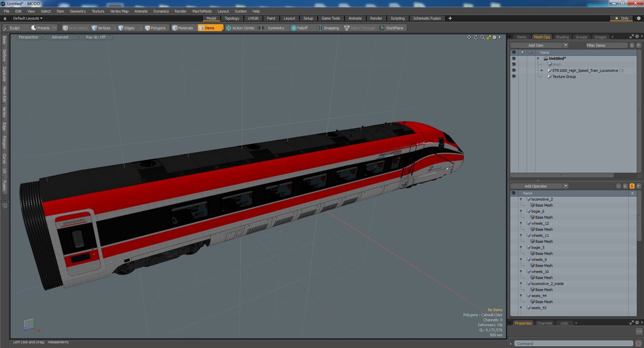Screen dimensions: 644x348
Task: Click the viewport pan/move icon
Action: [469, 37]
